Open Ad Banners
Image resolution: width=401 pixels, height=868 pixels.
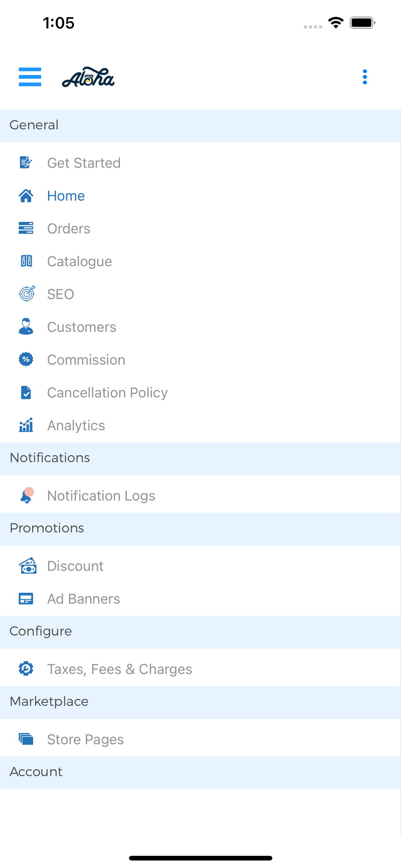coord(200,599)
